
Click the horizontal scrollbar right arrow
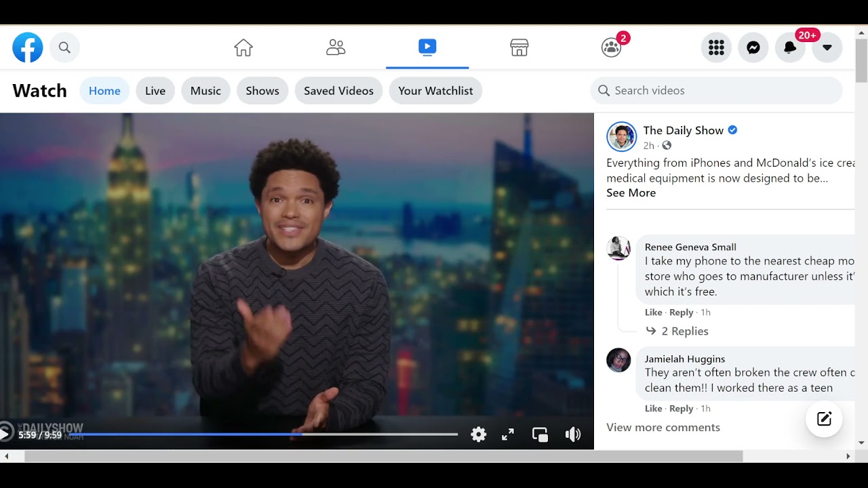pyautogui.click(x=848, y=456)
